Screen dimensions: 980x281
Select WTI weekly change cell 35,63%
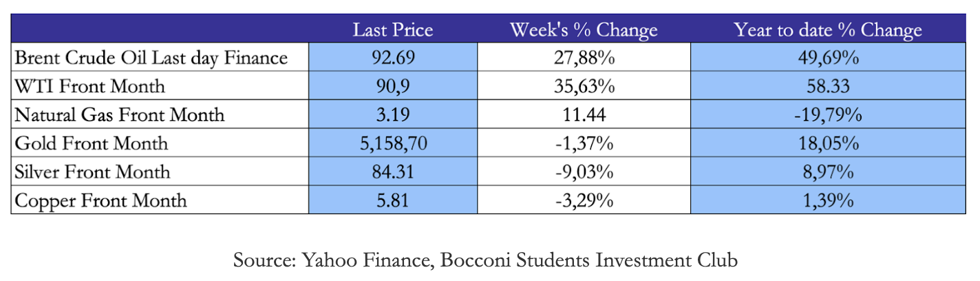pos(583,86)
